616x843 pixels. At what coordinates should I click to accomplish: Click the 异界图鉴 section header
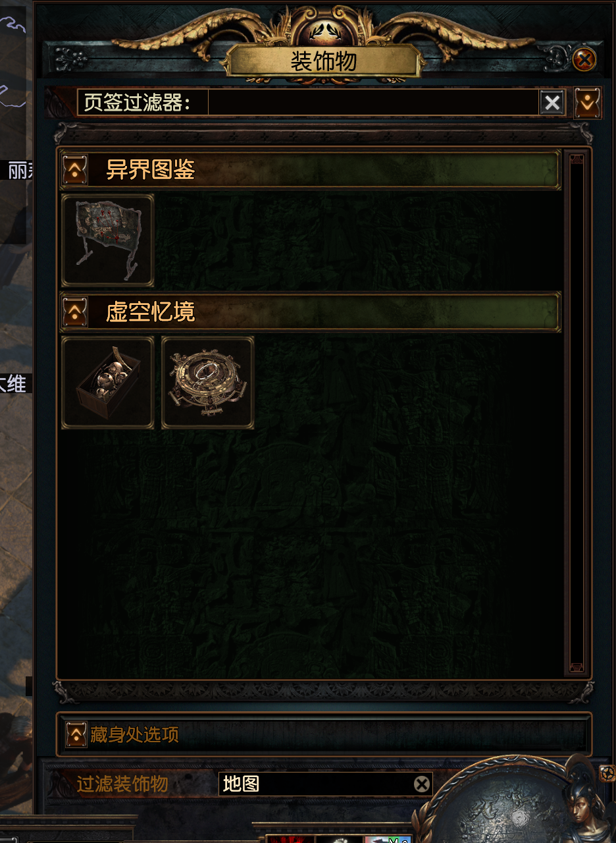click(310, 170)
